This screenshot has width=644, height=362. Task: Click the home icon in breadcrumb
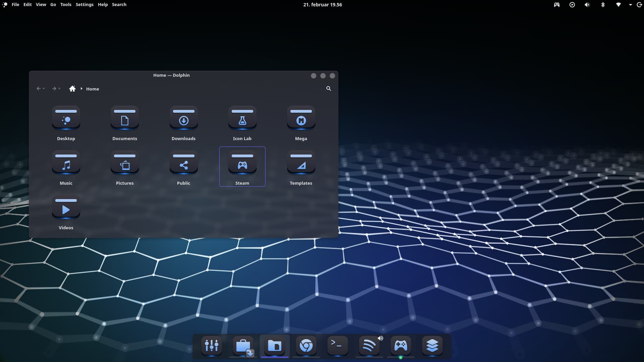72,88
